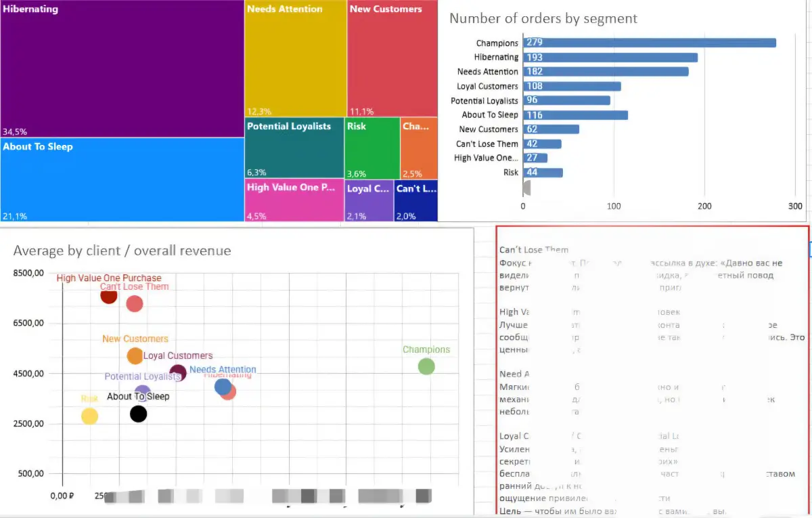Select the About To Sleep bar, 116
The height and width of the screenshot is (518, 812).
click(x=575, y=115)
